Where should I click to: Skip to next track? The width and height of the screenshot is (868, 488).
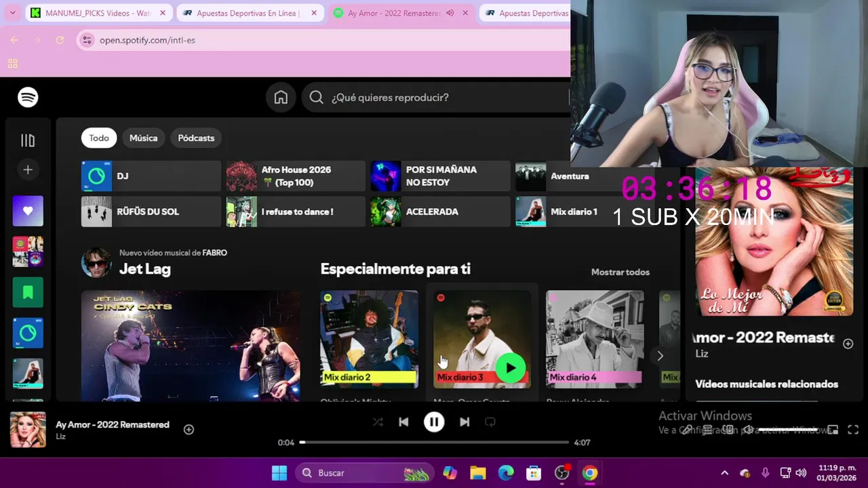(465, 422)
